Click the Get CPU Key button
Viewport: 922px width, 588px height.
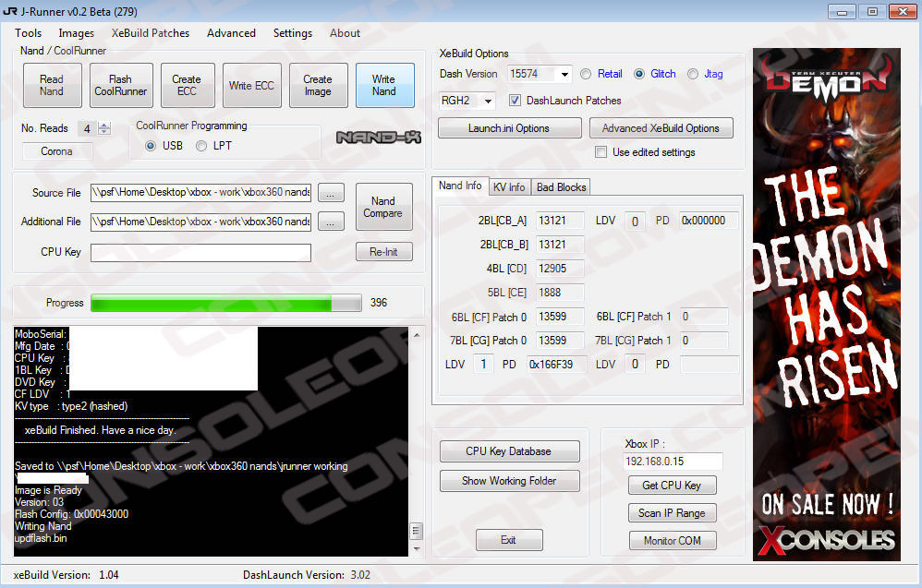(672, 486)
